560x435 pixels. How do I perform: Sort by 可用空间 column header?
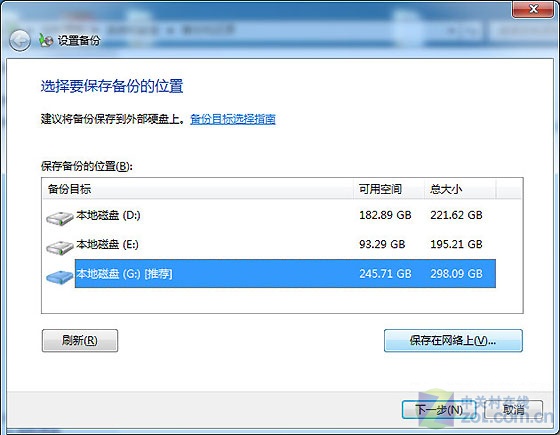(389, 189)
